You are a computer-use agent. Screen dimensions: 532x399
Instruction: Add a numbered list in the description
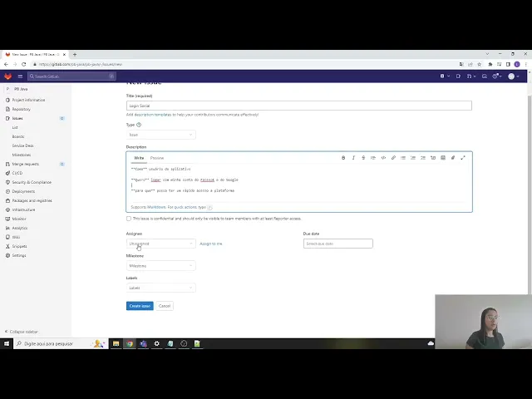tap(413, 158)
